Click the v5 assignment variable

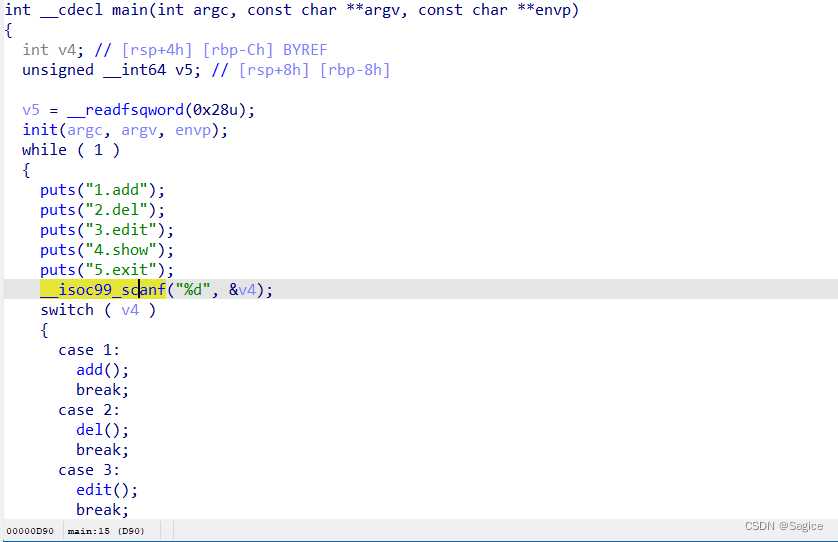pos(31,110)
